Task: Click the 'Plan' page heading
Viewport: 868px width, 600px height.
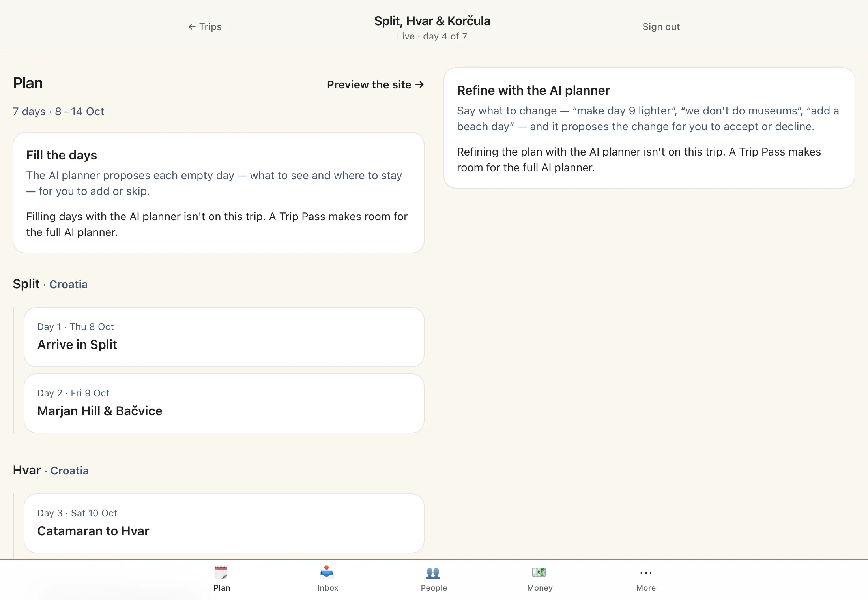Action: tap(28, 83)
